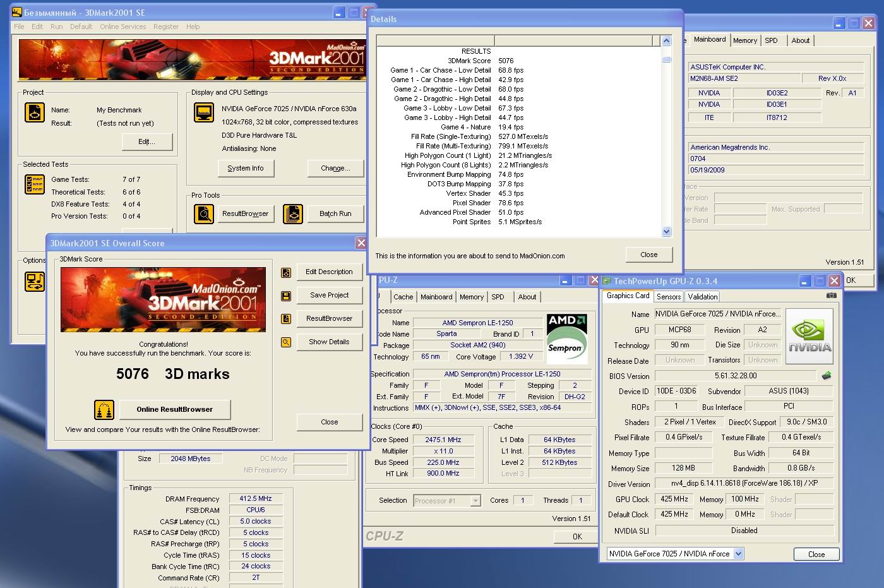Click the GPU-Z Name field

point(718,314)
